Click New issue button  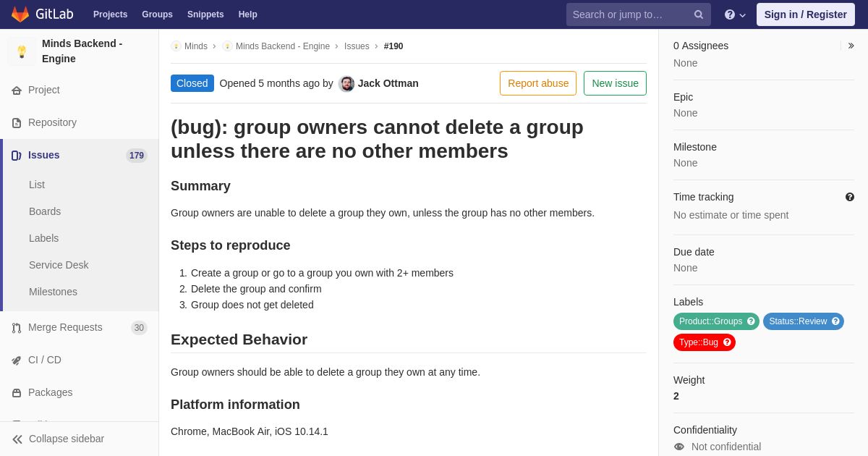coord(615,83)
